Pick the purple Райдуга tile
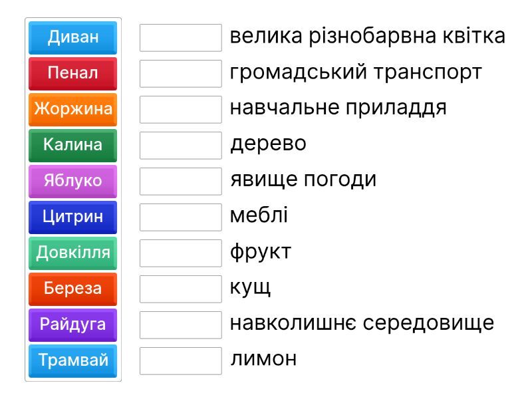The image size is (532, 399). pos(73,325)
